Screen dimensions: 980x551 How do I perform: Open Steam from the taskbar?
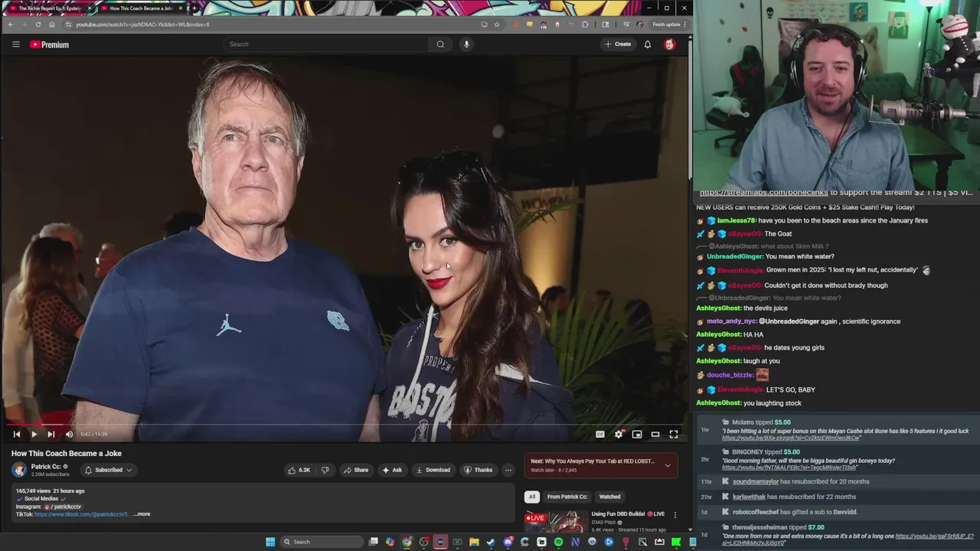pos(491,542)
